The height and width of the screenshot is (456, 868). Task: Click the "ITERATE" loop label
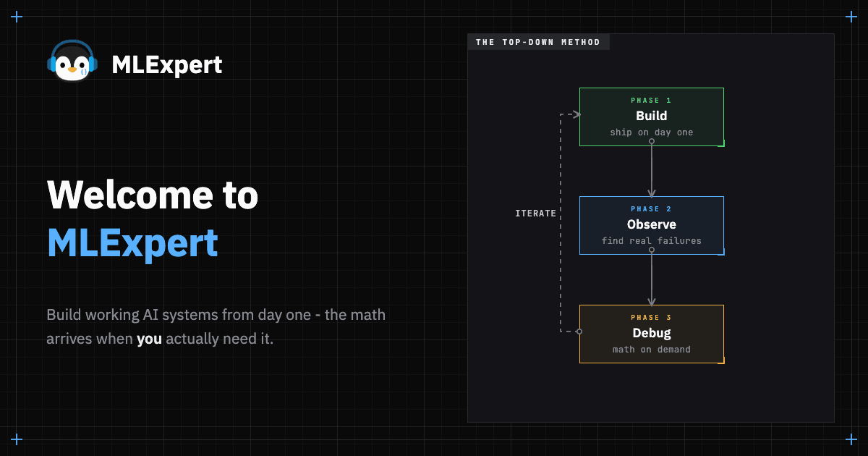(536, 214)
